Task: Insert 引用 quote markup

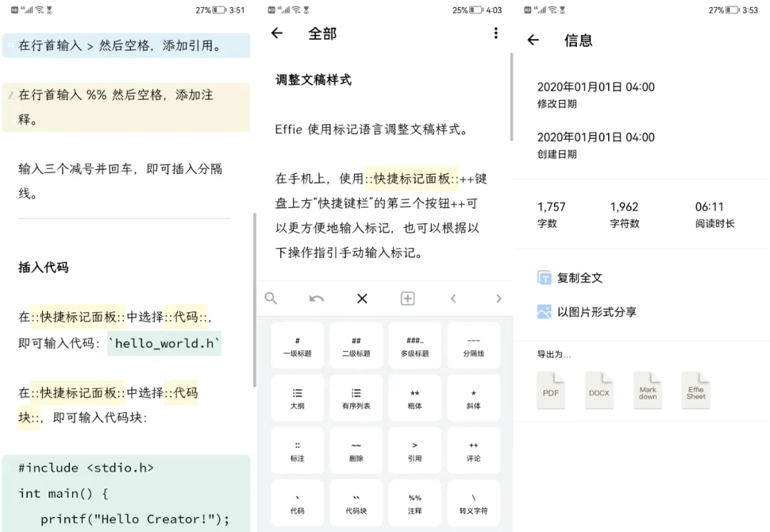Action: [x=415, y=451]
